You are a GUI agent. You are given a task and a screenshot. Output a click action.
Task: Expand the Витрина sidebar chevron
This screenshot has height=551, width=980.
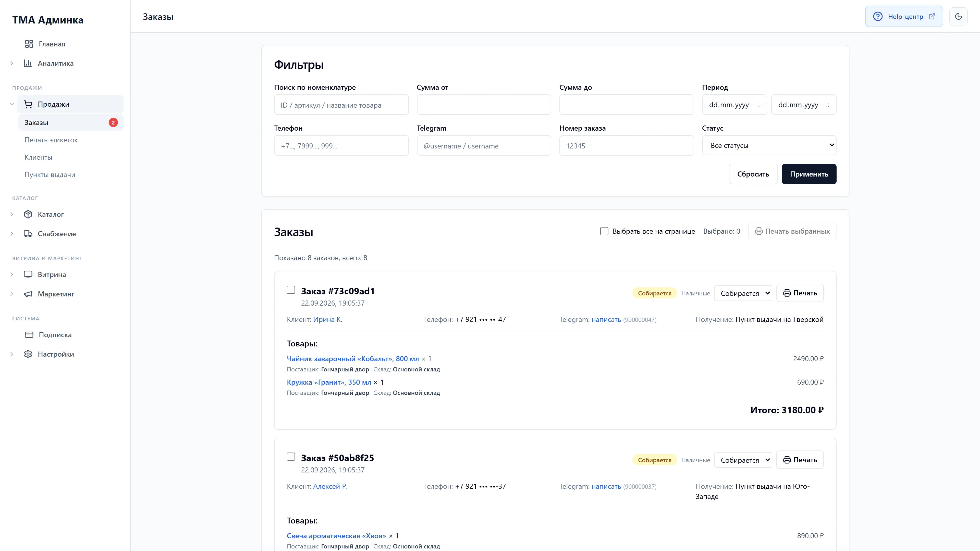[x=12, y=274]
